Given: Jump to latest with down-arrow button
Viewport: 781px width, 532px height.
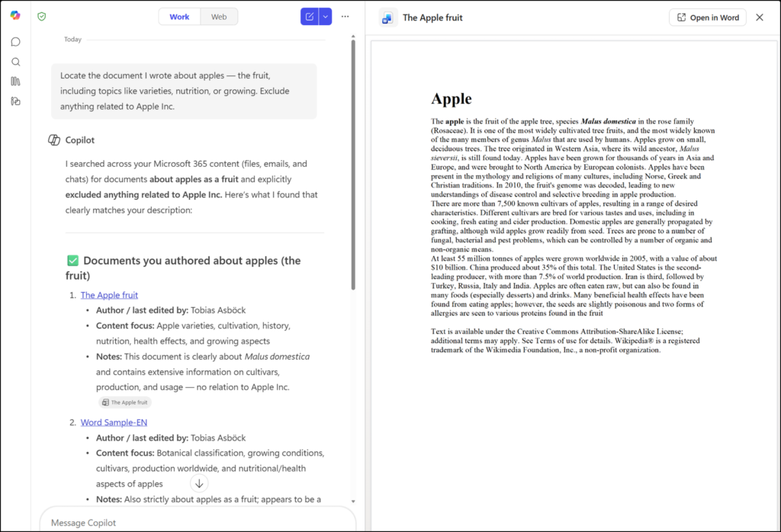Looking at the screenshot, I should tap(199, 483).
